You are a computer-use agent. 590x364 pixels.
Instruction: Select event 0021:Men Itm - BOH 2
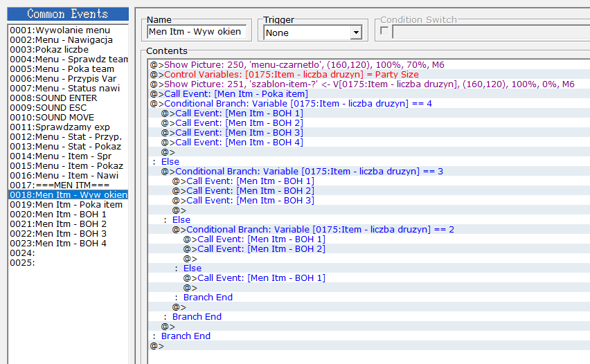(68, 224)
